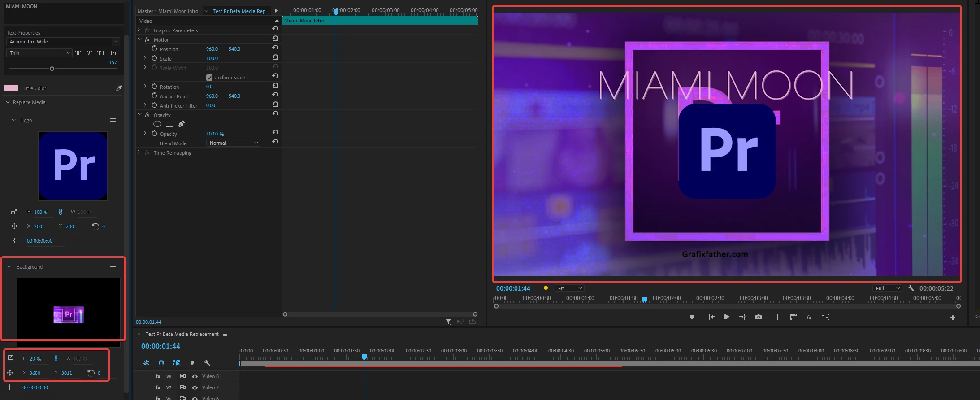Open the Logo media options menu
Screen dimensions: 980x400
(113, 120)
